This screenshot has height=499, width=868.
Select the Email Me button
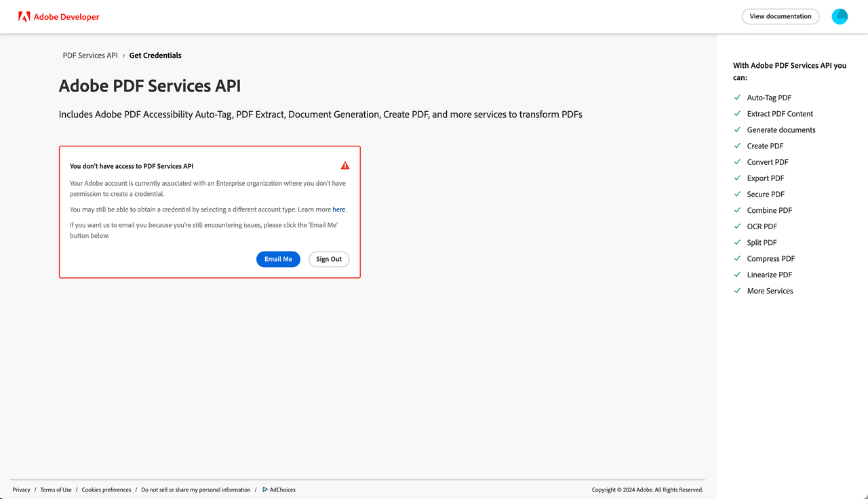tap(278, 259)
